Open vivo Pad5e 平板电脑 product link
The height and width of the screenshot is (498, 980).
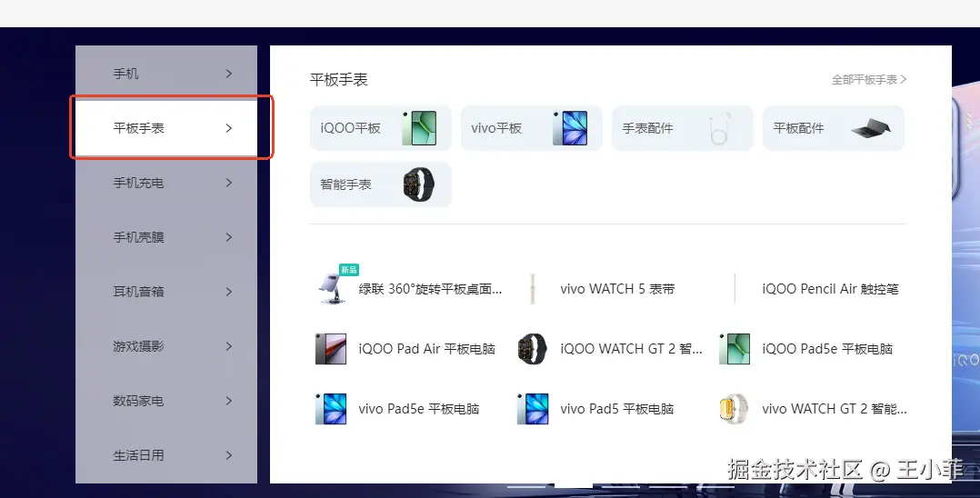pyautogui.click(x=419, y=409)
